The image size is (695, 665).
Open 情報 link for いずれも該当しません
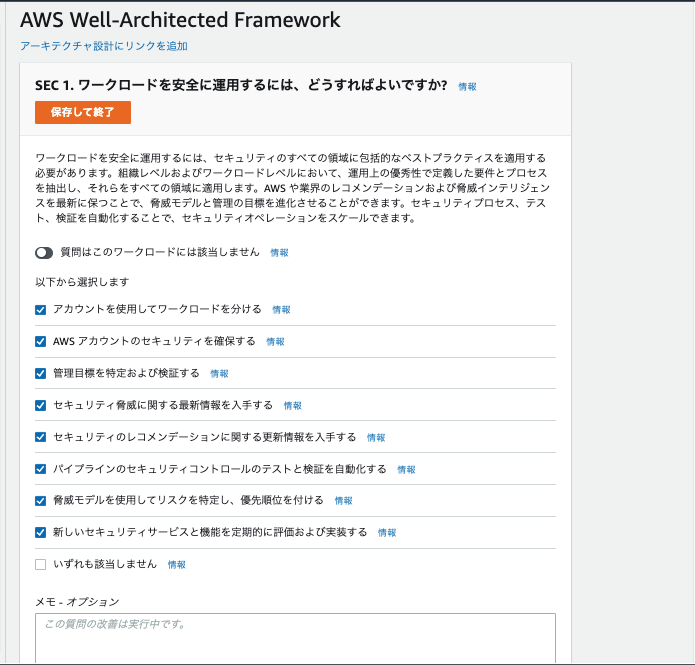[x=176, y=564]
